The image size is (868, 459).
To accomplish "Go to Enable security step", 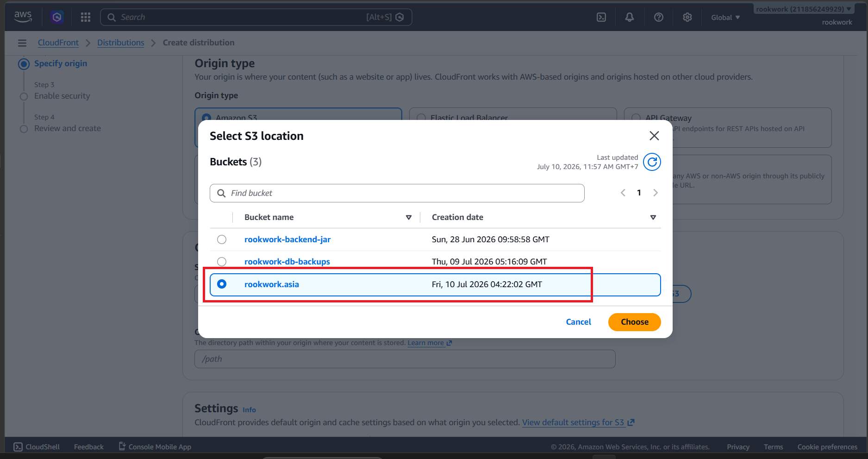I will (62, 96).
